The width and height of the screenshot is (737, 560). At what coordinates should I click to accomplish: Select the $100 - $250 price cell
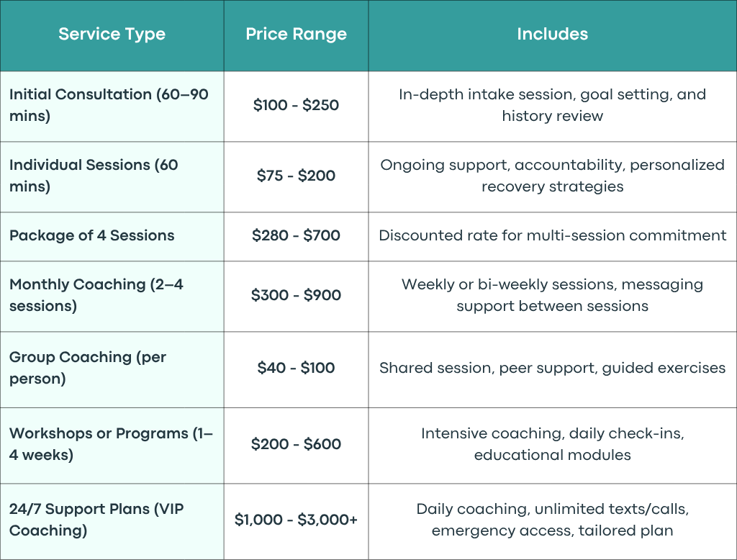click(x=296, y=105)
